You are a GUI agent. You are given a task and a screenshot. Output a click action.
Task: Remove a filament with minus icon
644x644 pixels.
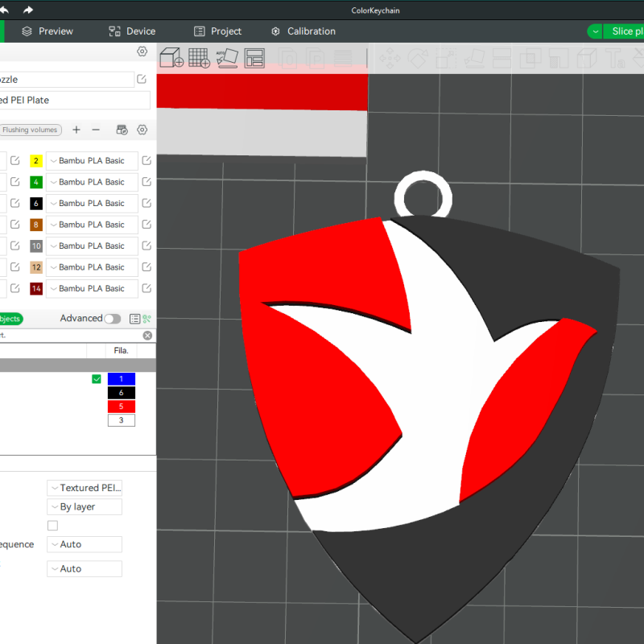[96, 130]
